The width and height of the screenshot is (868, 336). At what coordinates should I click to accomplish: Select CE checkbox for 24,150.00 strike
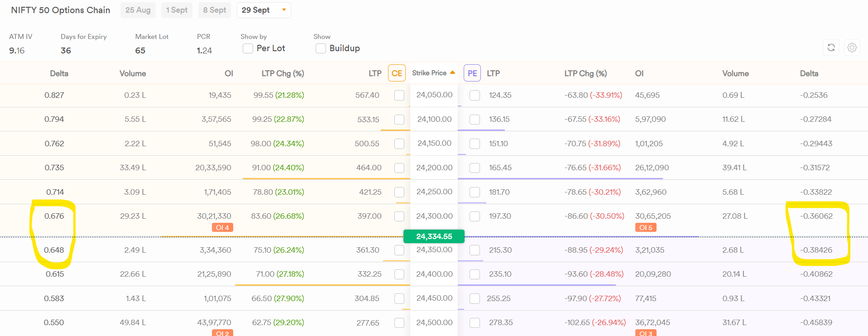click(399, 144)
